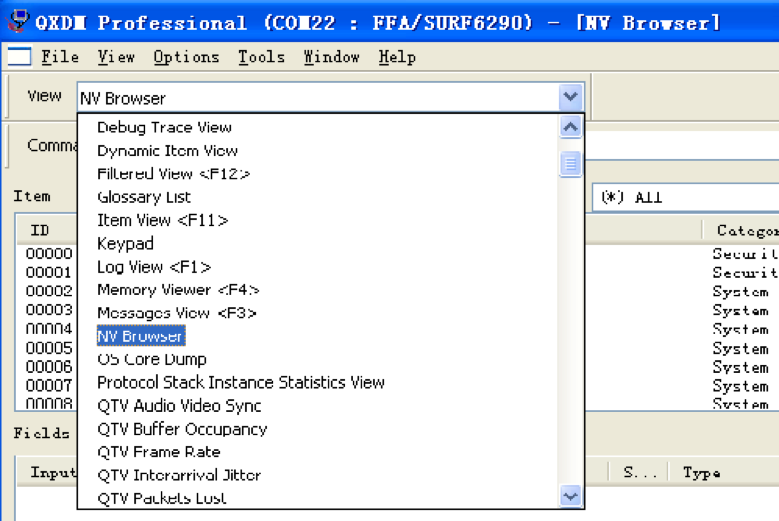The height and width of the screenshot is (521, 779).
Task: Open the (*) All category filter combo
Action: click(686, 197)
